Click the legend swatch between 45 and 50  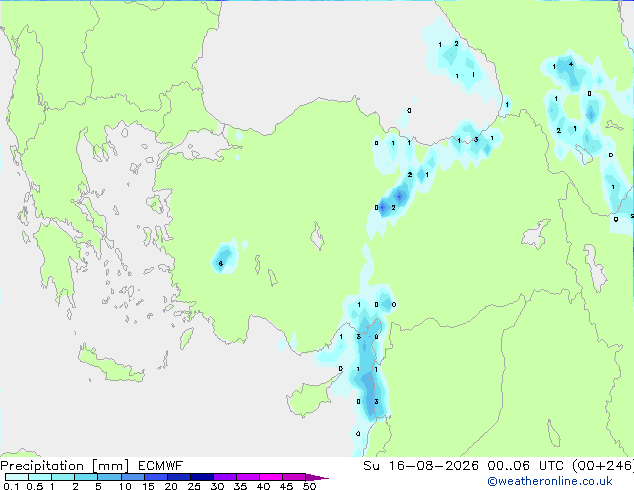(x=294, y=477)
